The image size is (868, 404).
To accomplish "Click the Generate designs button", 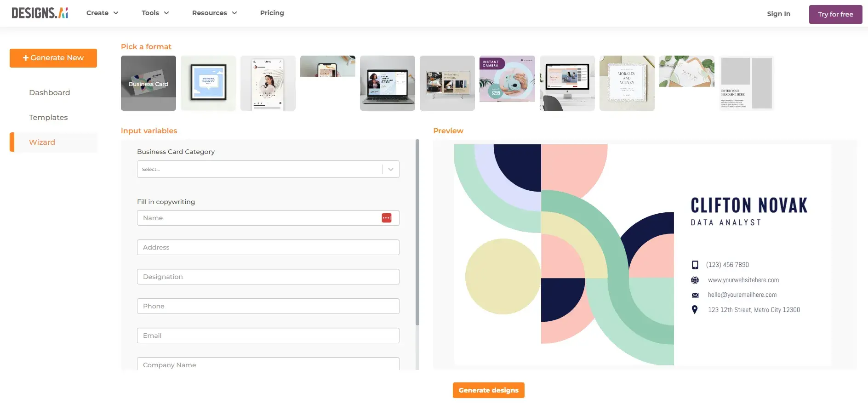I will 488,390.
